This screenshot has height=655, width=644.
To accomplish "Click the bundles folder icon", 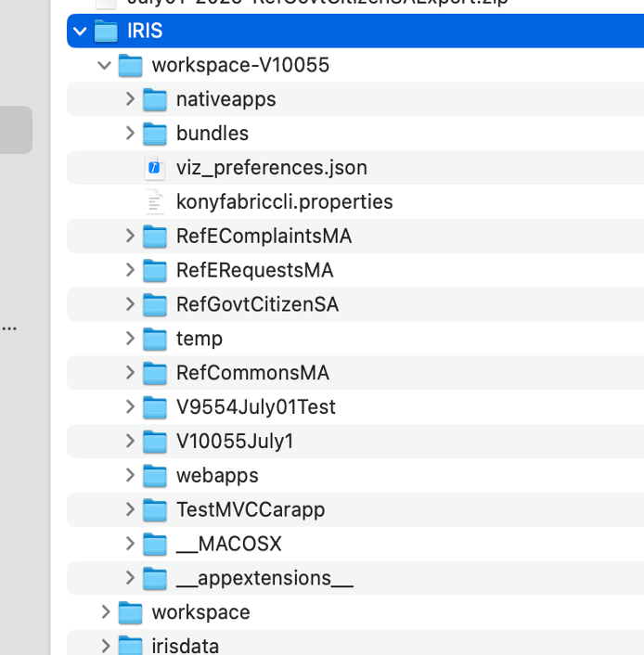I will pos(155,134).
